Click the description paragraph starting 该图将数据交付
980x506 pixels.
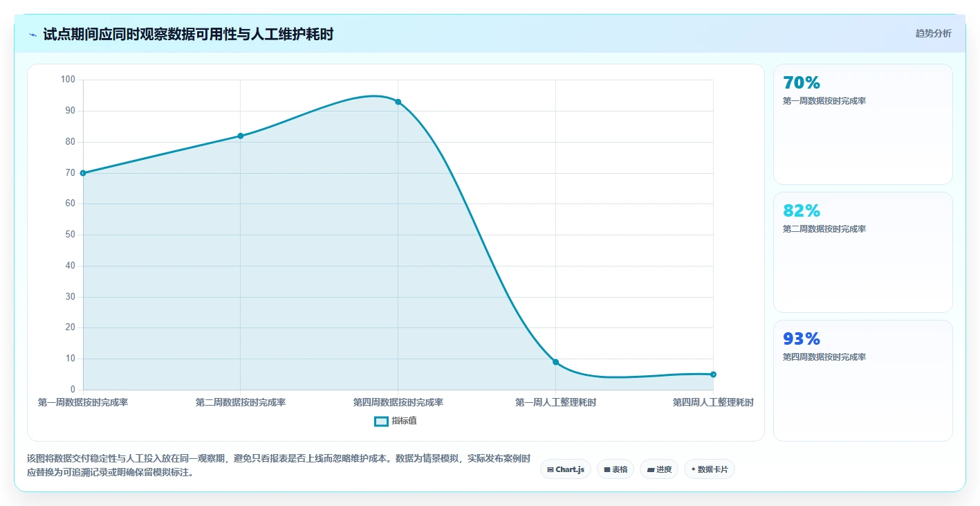click(x=279, y=466)
